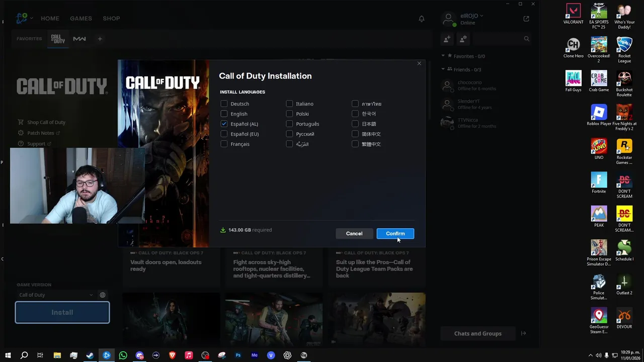Open the friend management settings icon
The image size is (644, 362).
click(463, 39)
